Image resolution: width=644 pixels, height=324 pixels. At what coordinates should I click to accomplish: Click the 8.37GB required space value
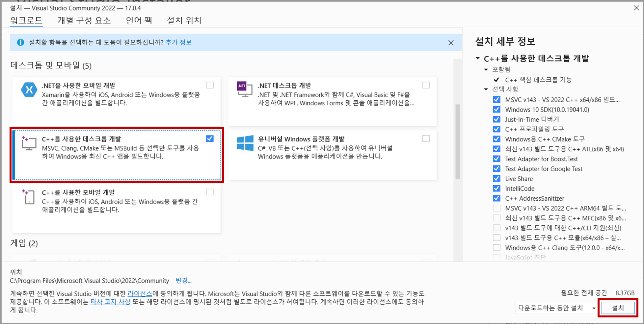click(x=625, y=293)
